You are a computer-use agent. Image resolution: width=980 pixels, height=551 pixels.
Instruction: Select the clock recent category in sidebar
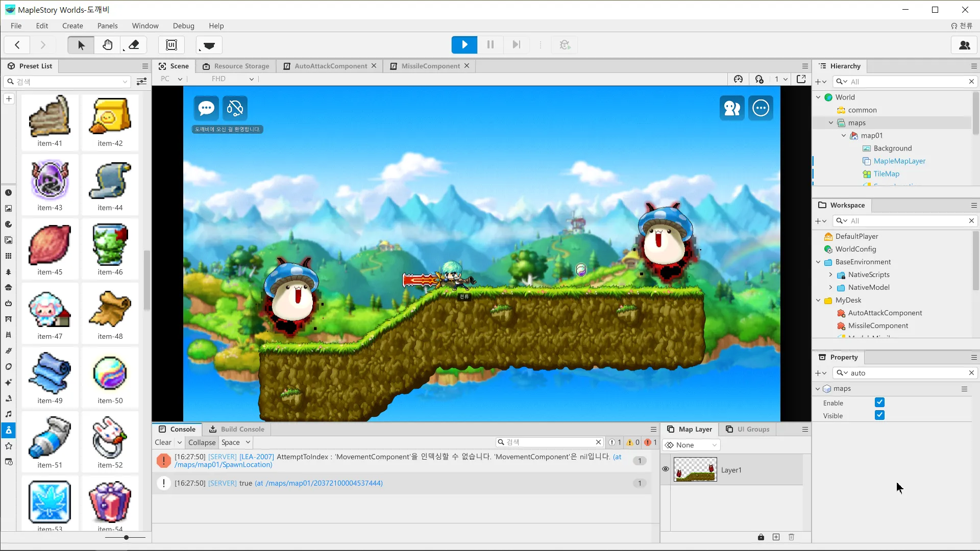coord(9,193)
